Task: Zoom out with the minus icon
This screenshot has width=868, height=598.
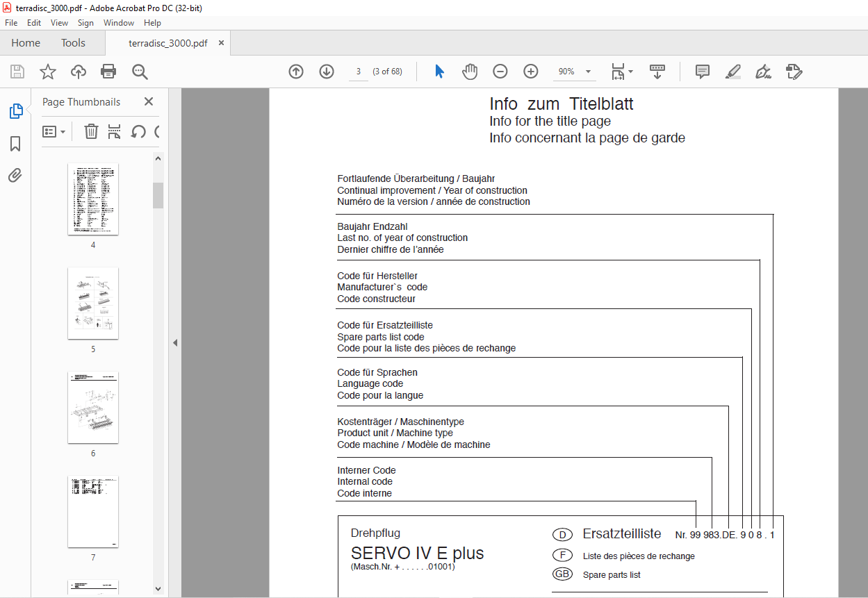Action: [x=500, y=72]
